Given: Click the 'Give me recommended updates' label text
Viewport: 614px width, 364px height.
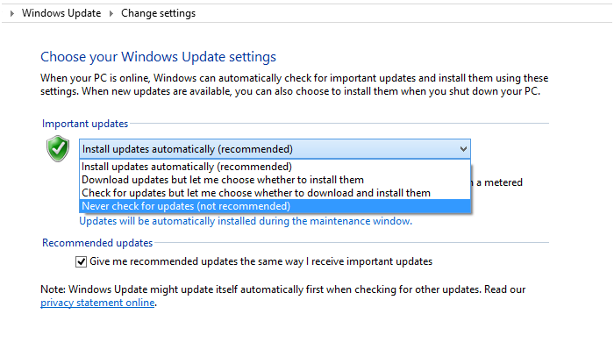Looking at the screenshot, I should [x=261, y=261].
